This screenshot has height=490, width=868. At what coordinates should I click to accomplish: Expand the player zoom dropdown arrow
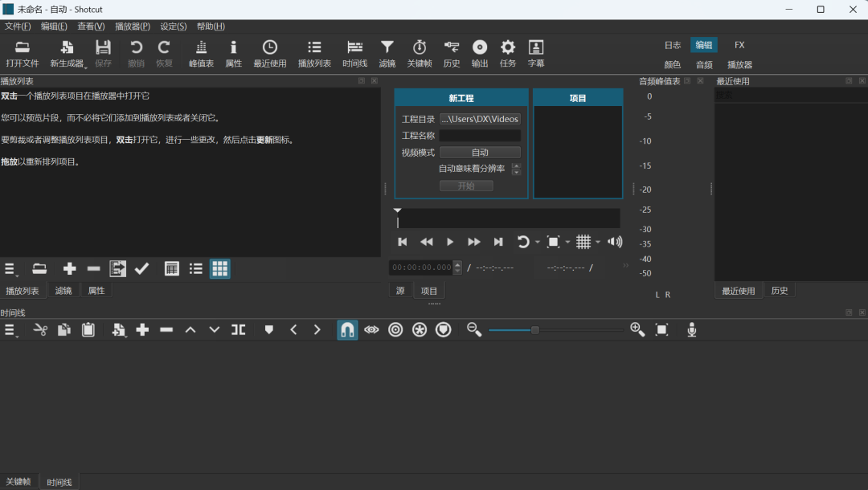(x=567, y=242)
